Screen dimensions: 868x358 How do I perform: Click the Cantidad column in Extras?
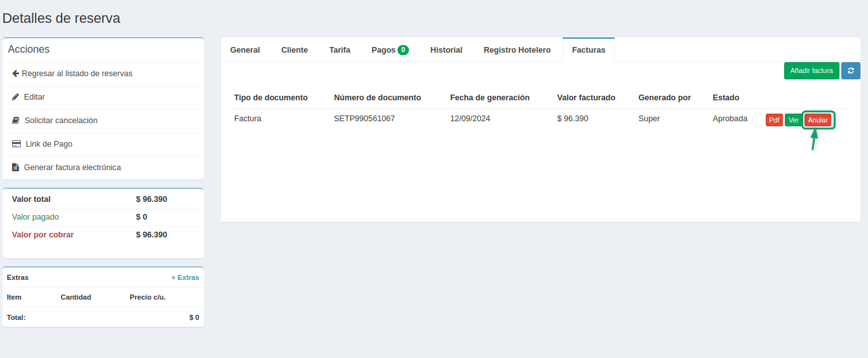click(76, 297)
